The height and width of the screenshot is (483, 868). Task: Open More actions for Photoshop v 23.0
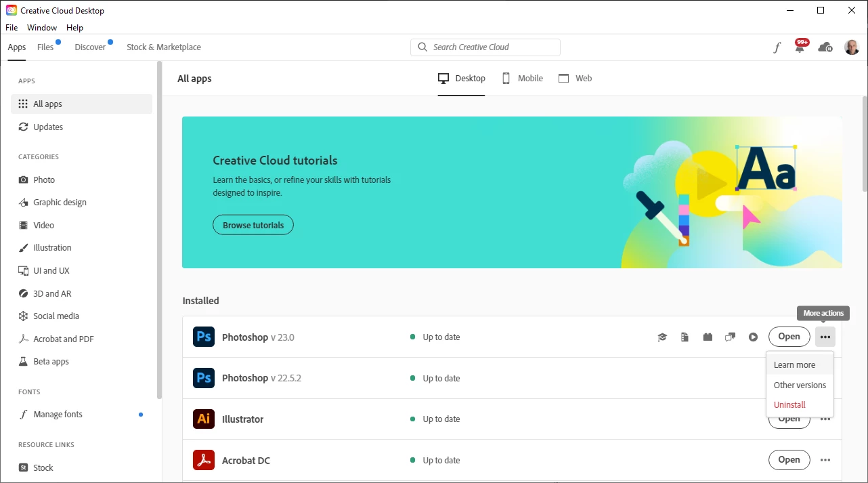(x=825, y=337)
